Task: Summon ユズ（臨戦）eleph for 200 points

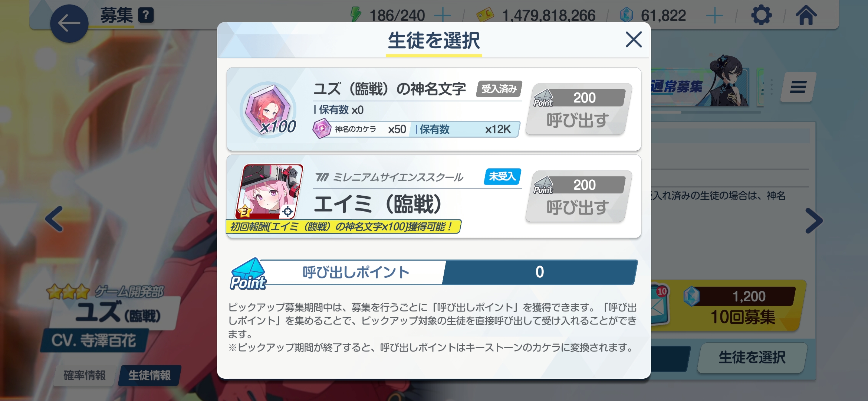Action: (x=579, y=110)
